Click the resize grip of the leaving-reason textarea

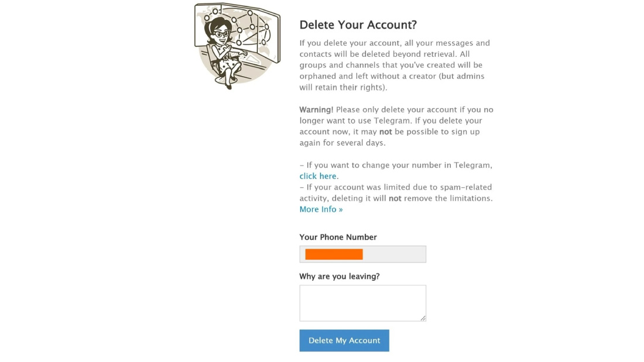click(423, 318)
